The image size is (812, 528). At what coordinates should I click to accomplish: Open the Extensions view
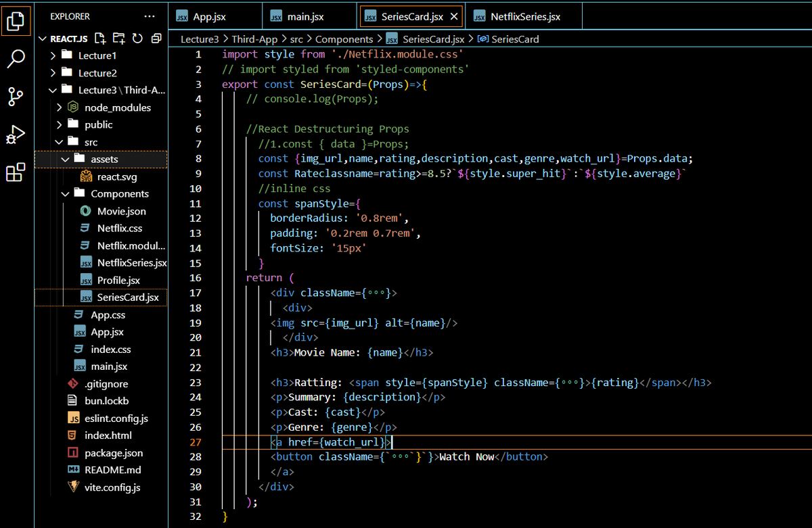click(x=15, y=173)
